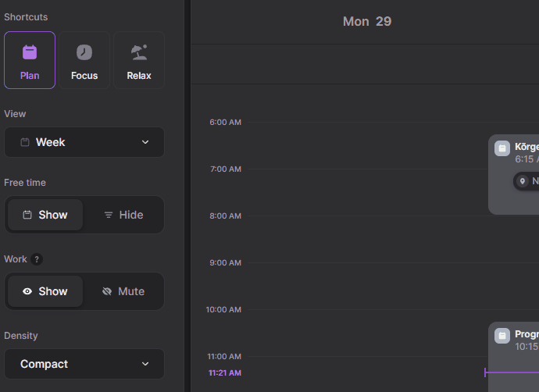Click the Work help question mark icon
Screen dimensions: 539x392
pyautogui.click(x=37, y=259)
